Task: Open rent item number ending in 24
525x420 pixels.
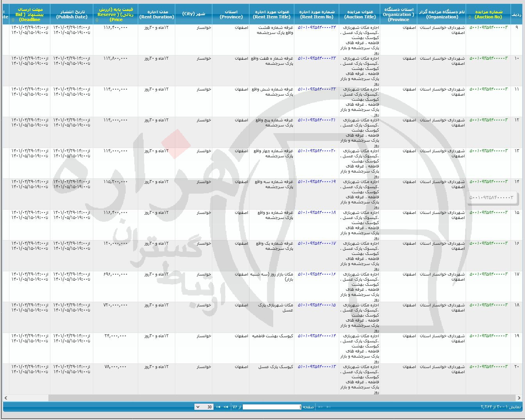Action: pos(317,28)
